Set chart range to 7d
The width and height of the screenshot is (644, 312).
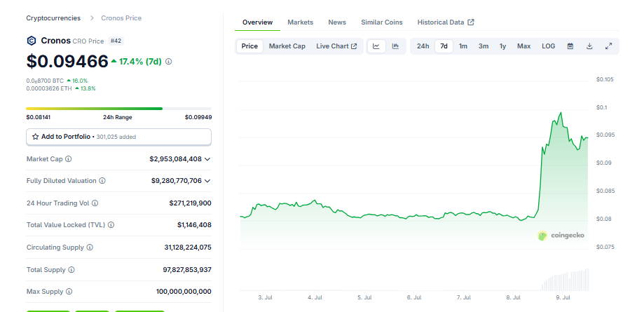(x=444, y=46)
